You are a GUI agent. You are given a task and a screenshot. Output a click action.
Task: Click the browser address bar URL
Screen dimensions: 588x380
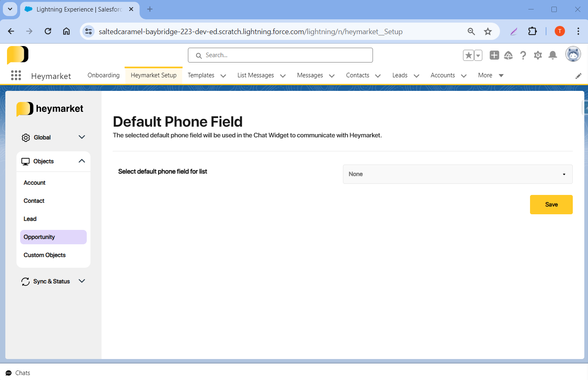coord(250,32)
